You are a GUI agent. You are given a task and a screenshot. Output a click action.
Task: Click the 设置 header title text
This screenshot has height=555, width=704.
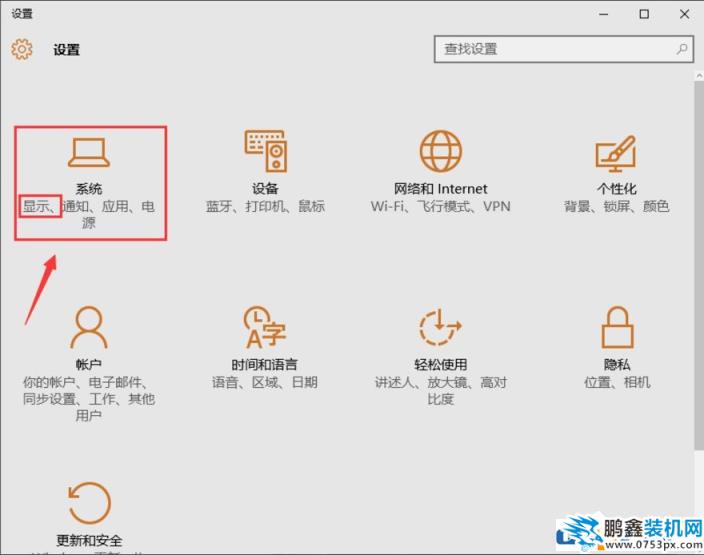click(x=66, y=49)
